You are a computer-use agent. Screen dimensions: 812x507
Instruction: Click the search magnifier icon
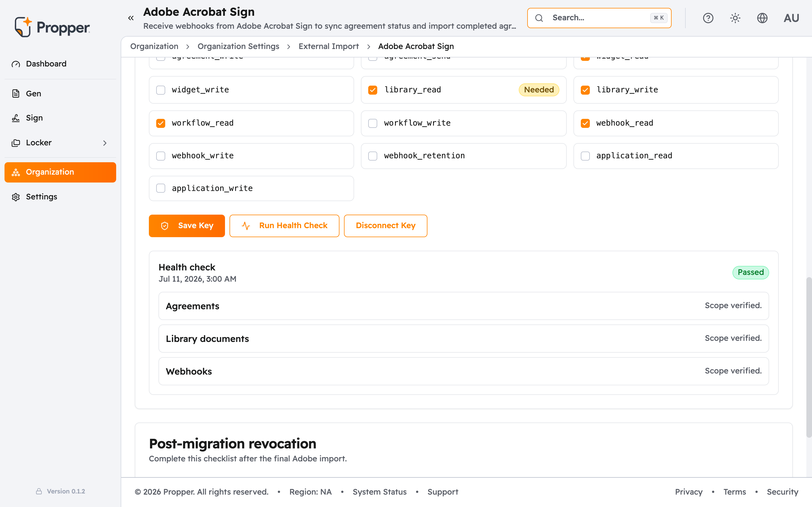539,18
